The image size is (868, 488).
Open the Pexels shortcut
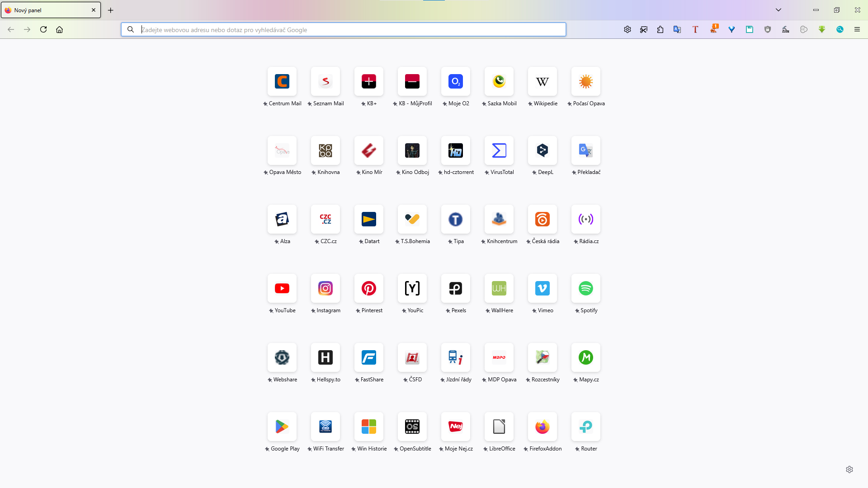click(456, 289)
